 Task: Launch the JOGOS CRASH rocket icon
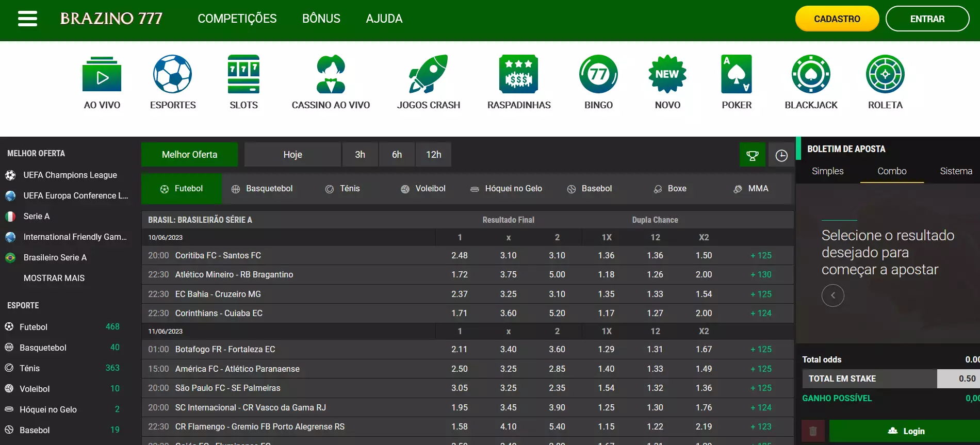pos(428,75)
